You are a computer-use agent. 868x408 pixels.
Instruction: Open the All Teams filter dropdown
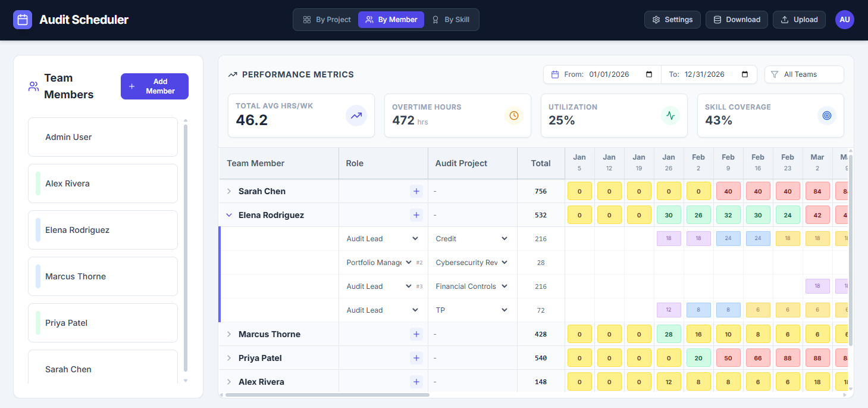[x=804, y=74]
